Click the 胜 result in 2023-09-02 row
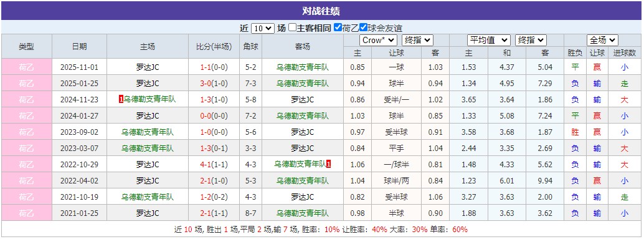Screen dimensions: 644x239 point(575,132)
